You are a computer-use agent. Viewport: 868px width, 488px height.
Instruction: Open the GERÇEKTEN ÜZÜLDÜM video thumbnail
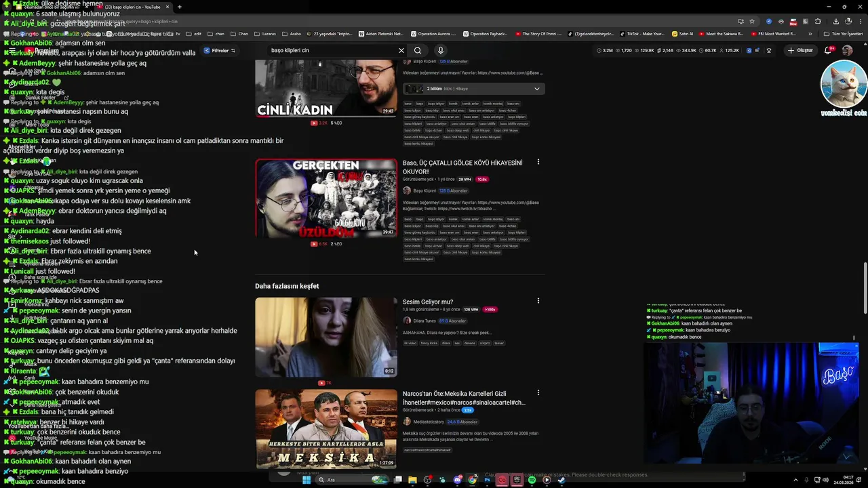(x=326, y=198)
